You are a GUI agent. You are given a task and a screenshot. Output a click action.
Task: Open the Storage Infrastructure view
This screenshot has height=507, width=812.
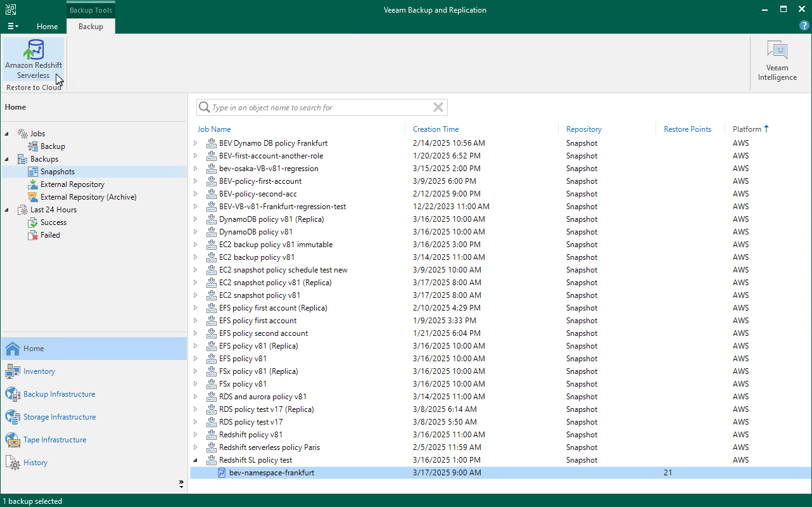94,417
